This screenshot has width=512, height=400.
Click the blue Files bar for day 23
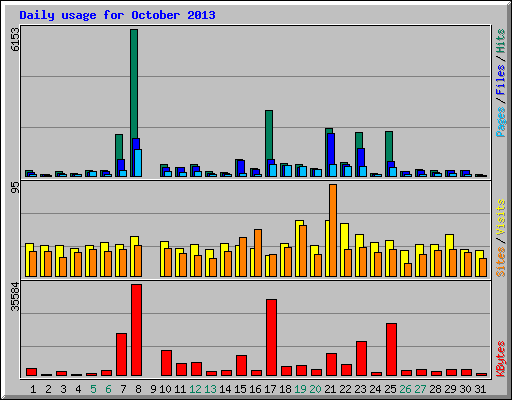coord(361,157)
